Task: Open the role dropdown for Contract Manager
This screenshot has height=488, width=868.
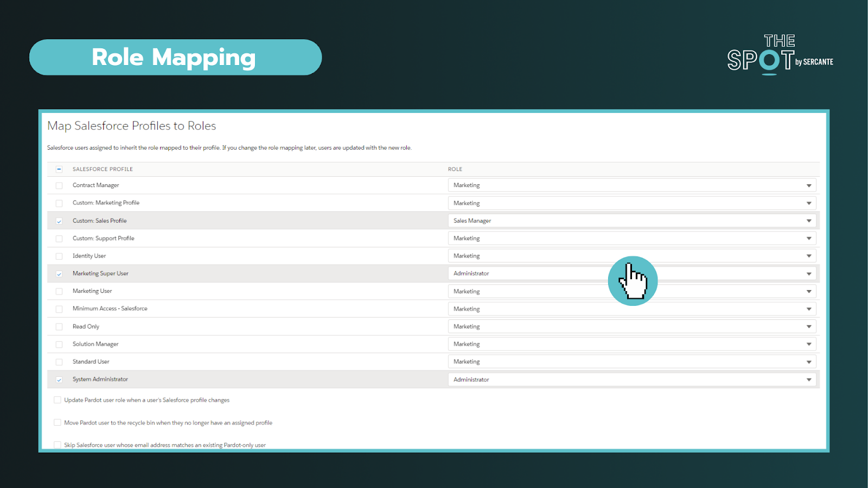Action: (x=632, y=185)
